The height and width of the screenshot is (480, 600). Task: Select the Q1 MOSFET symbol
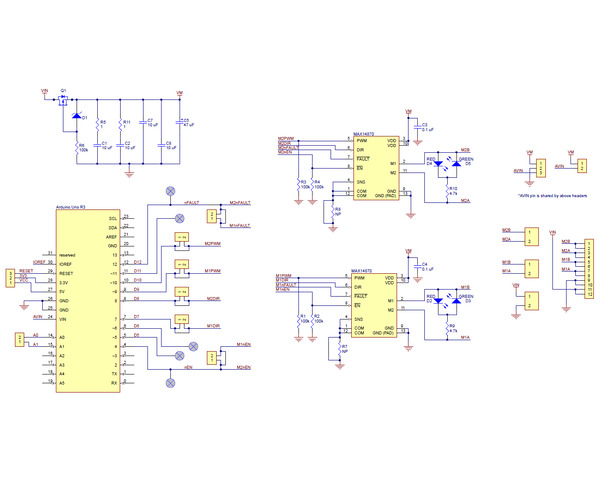pos(63,101)
